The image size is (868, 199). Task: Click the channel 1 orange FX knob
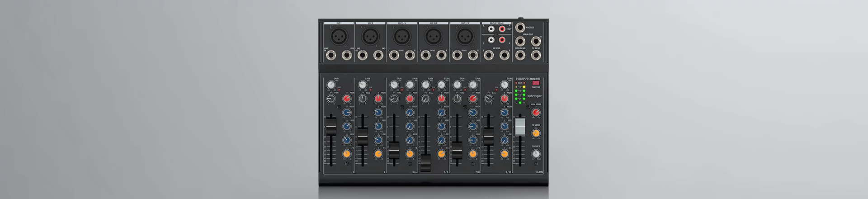(x=347, y=154)
